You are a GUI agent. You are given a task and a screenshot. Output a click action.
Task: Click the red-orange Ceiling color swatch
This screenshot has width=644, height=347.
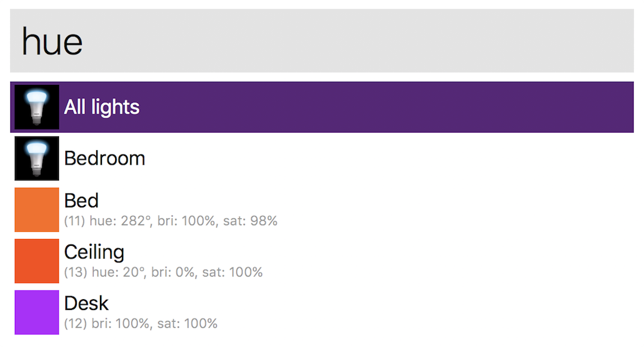[x=37, y=261]
